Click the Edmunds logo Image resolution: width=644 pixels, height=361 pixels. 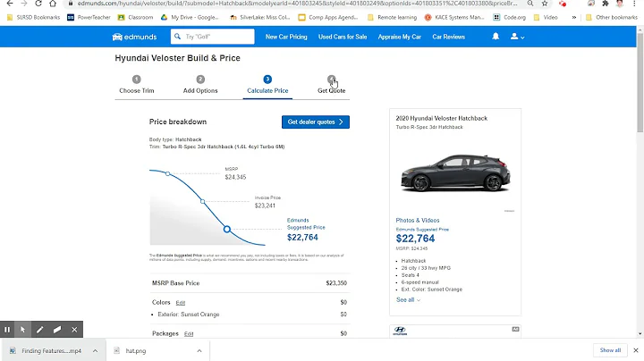click(135, 37)
